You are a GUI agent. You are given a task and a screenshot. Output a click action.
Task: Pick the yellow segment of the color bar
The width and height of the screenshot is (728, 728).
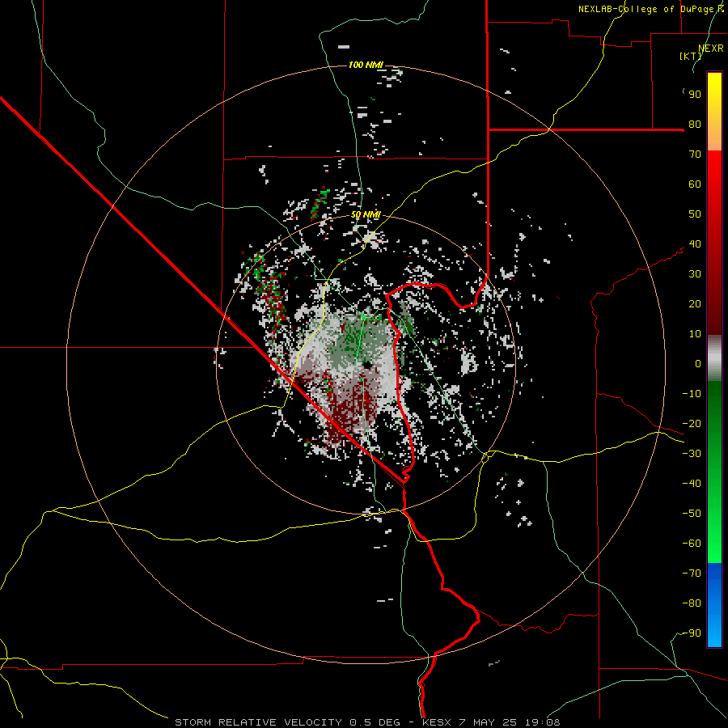click(714, 112)
